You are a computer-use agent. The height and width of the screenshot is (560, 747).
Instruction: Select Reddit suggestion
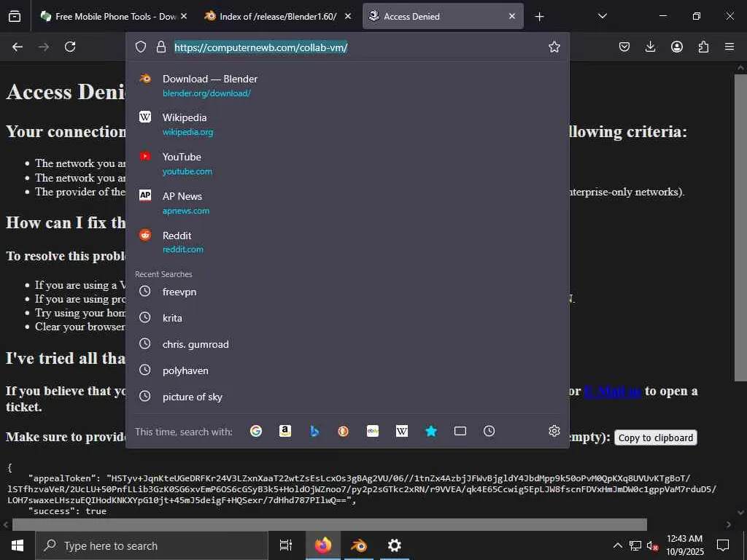pyautogui.click(x=348, y=242)
